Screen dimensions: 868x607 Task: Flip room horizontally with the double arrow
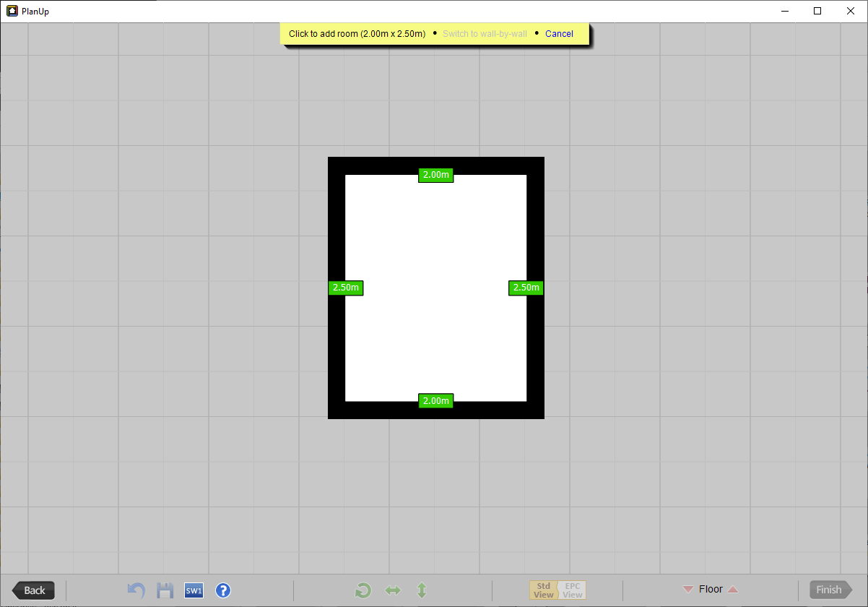(393, 590)
